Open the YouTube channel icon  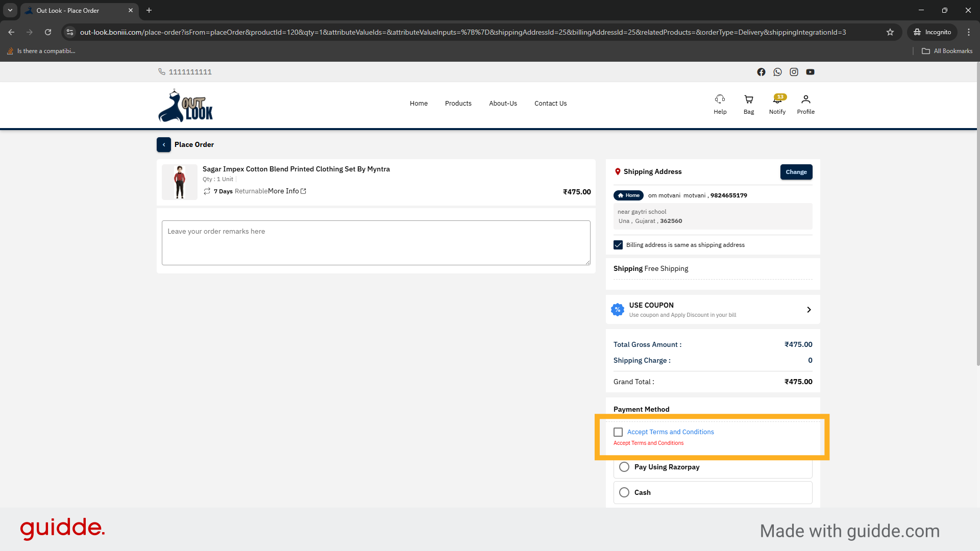(810, 72)
